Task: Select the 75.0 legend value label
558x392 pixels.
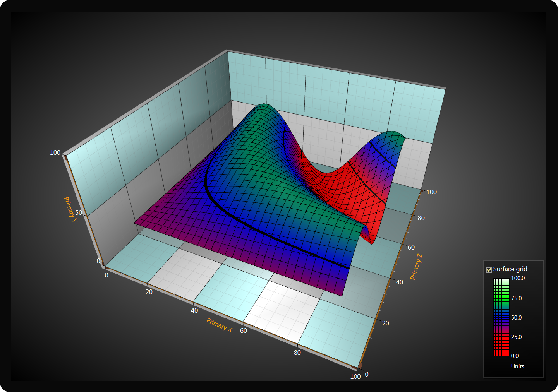Action: [516, 298]
